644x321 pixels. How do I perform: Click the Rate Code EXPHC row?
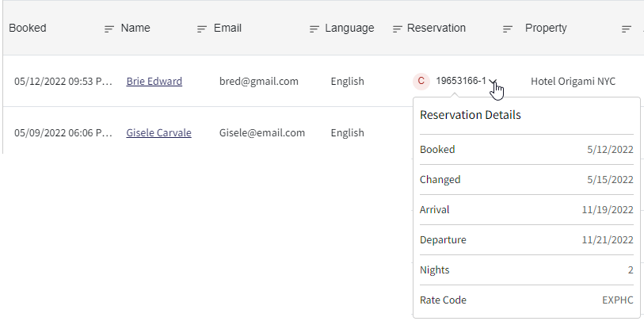tap(527, 300)
